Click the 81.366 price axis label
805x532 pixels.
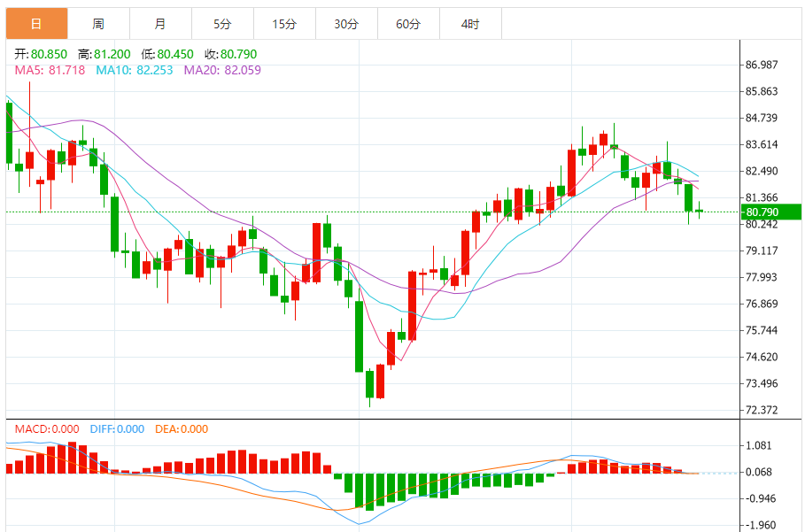(x=762, y=197)
